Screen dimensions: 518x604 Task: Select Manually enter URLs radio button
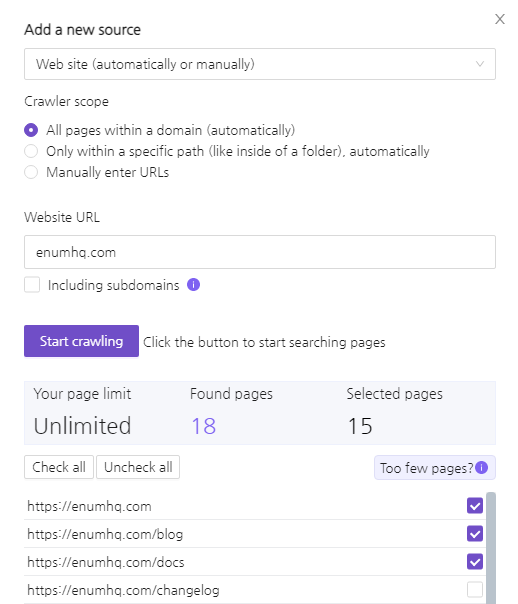coord(31,172)
